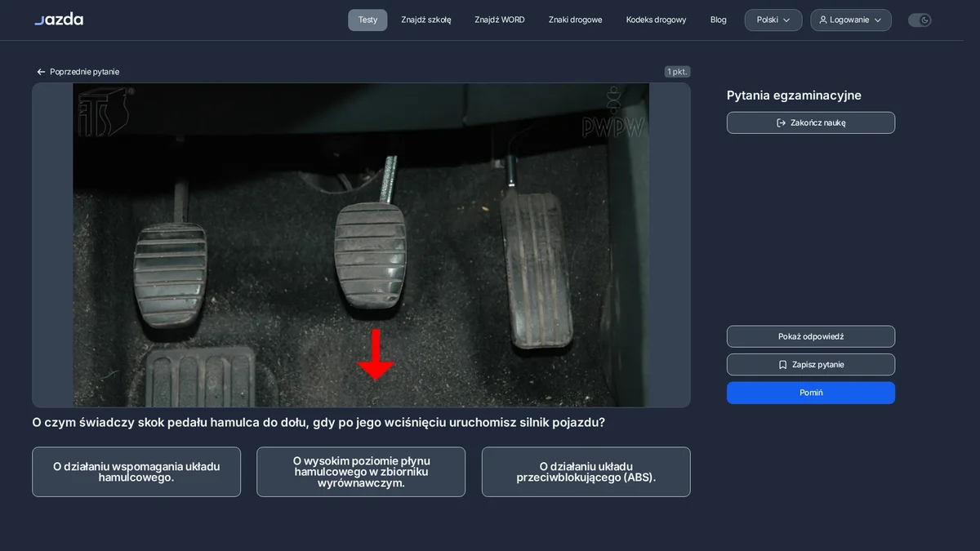This screenshot has width=980, height=551.
Task: Visit the Blog link
Action: click(719, 20)
